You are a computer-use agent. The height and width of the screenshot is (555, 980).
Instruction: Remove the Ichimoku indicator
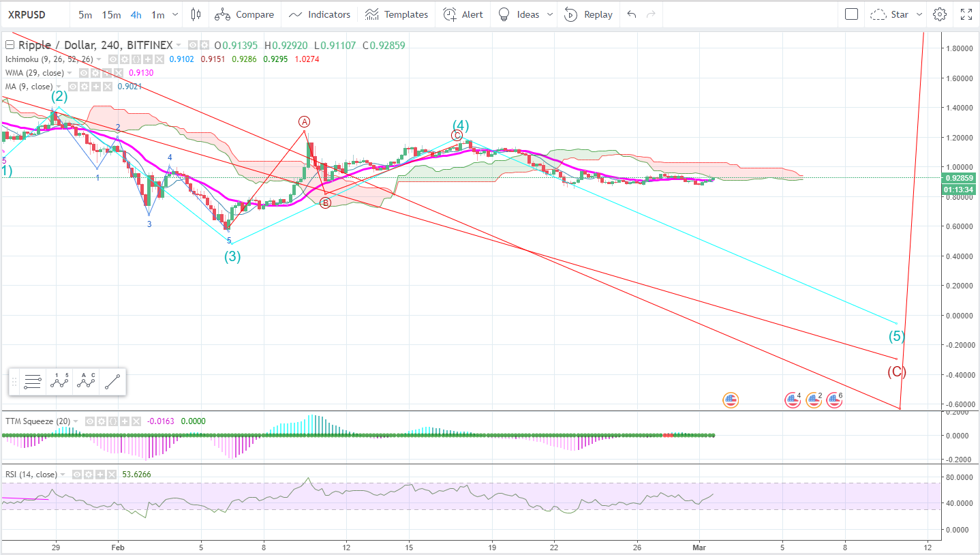tap(159, 59)
